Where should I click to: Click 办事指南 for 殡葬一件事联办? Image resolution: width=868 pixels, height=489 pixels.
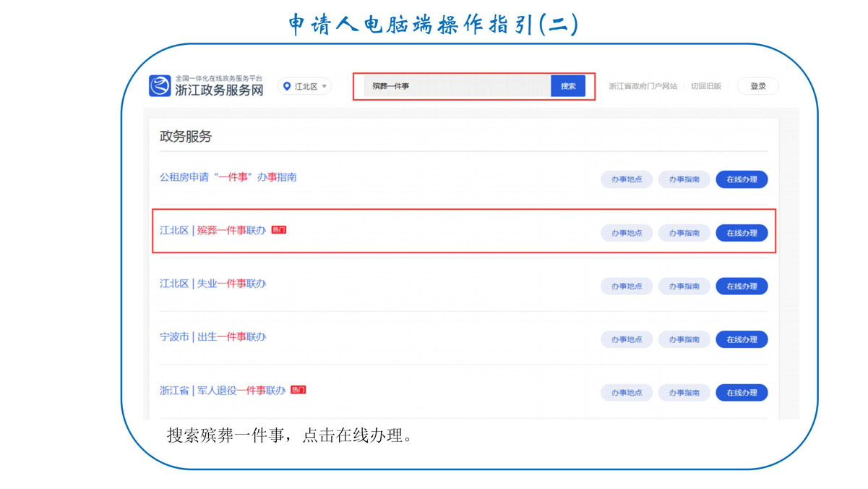(684, 233)
